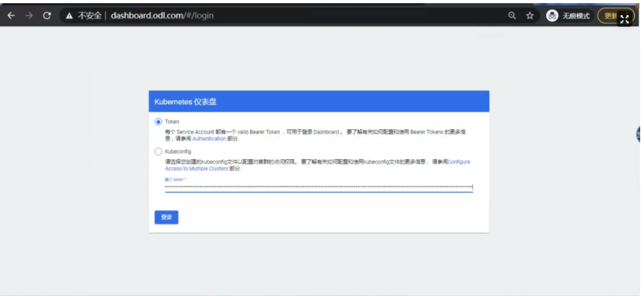Click the 登录 login button
The image size is (644, 296).
[166, 217]
